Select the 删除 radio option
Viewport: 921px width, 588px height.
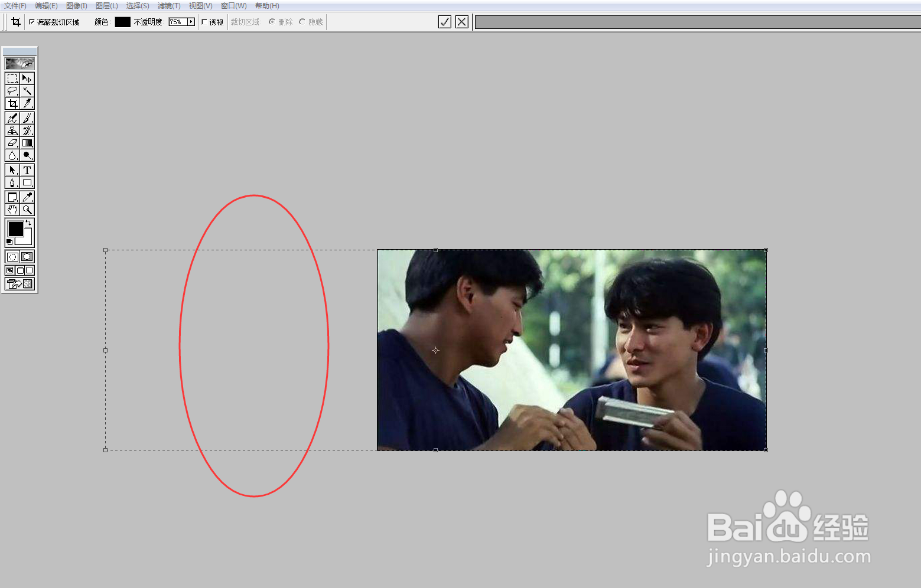point(272,22)
